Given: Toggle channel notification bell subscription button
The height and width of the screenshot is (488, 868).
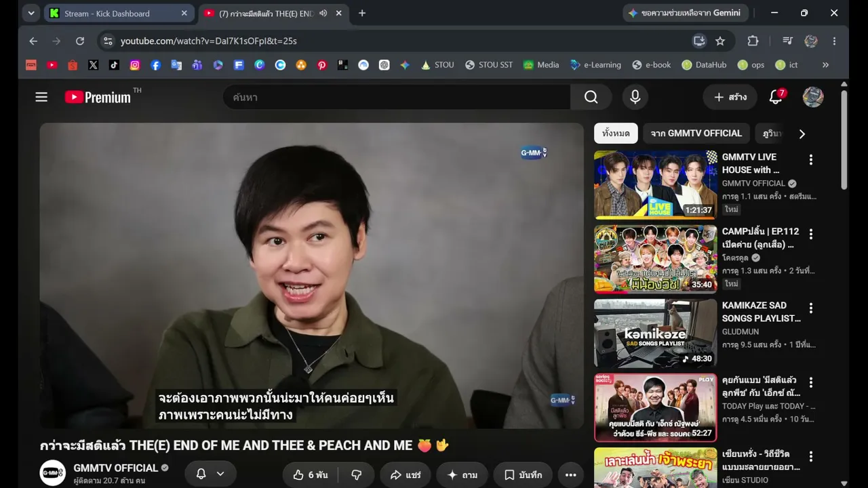Looking at the screenshot, I should 210,474.
